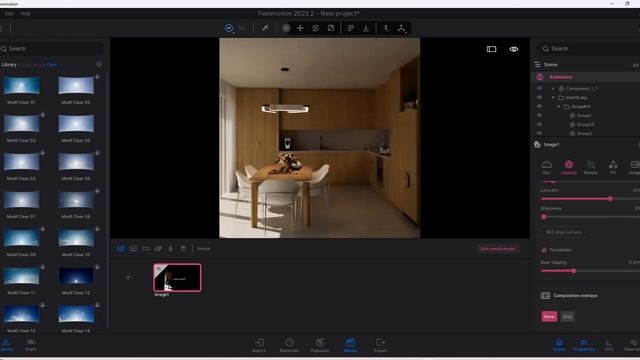Select the Scale gizmo tool in toolbar

pyautogui.click(x=331, y=28)
